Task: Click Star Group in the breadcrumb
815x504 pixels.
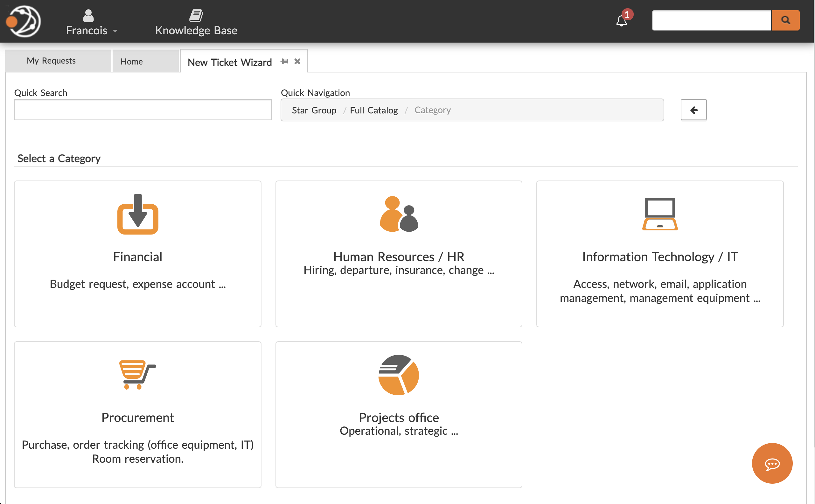Action: [x=314, y=110]
